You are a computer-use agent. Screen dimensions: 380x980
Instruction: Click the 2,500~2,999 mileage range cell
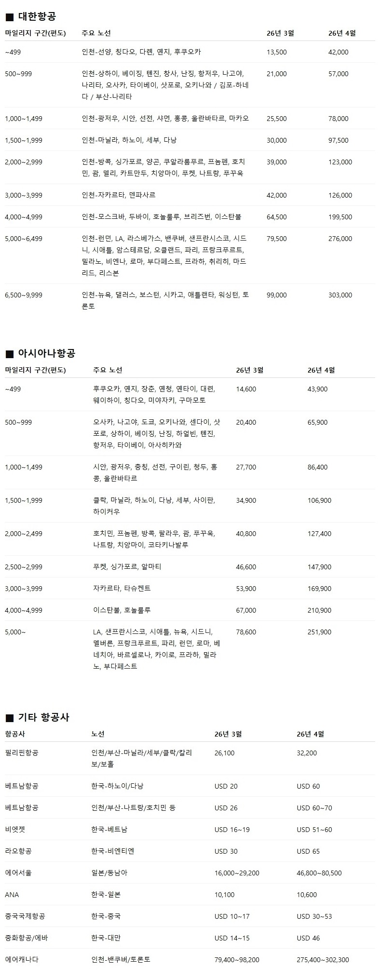click(x=24, y=567)
